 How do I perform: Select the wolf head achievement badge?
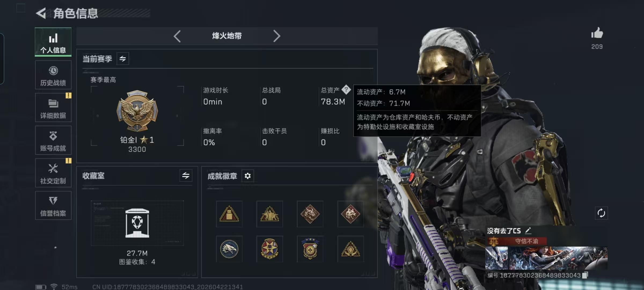[x=350, y=214]
